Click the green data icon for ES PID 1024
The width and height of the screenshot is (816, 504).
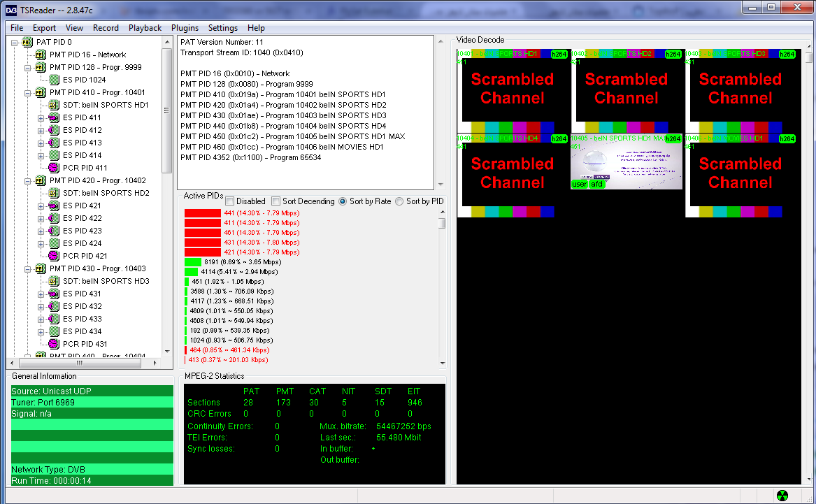pyautogui.click(x=54, y=80)
